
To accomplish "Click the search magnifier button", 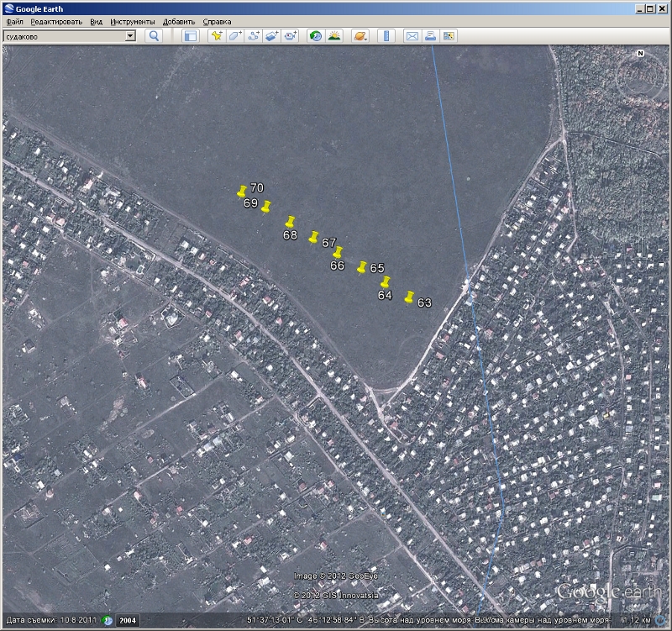I will [154, 36].
